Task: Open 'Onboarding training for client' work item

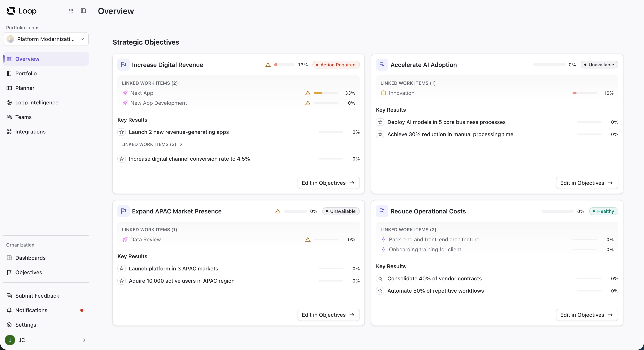Action: 425,250
